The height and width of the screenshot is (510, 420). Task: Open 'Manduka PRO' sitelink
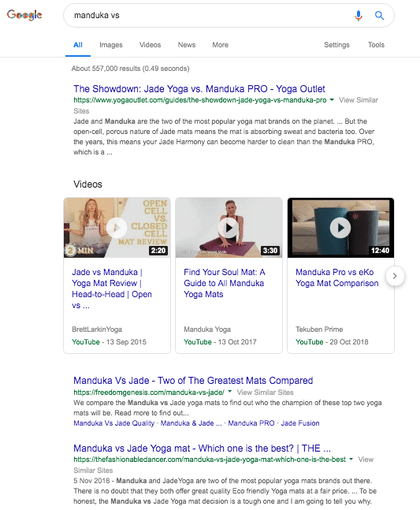click(251, 423)
